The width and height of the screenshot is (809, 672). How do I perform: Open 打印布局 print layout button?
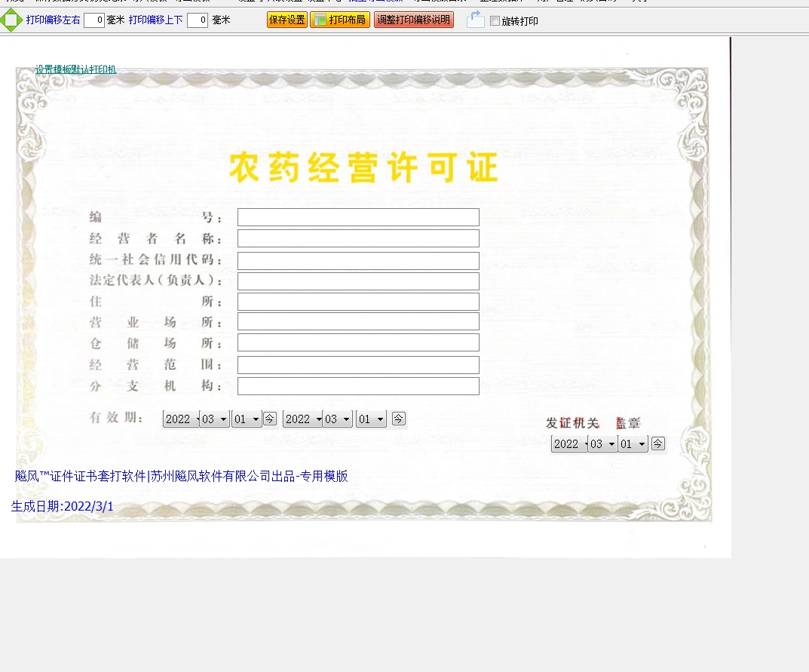pos(340,20)
